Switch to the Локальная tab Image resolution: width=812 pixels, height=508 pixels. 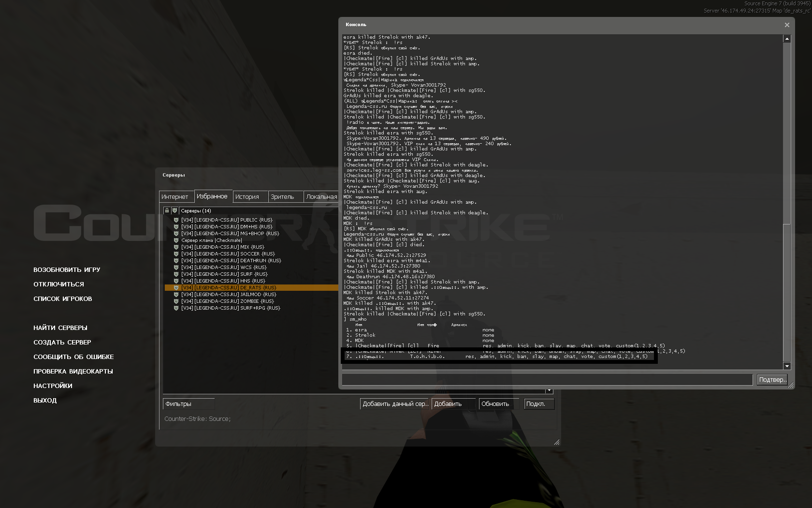[321, 197]
